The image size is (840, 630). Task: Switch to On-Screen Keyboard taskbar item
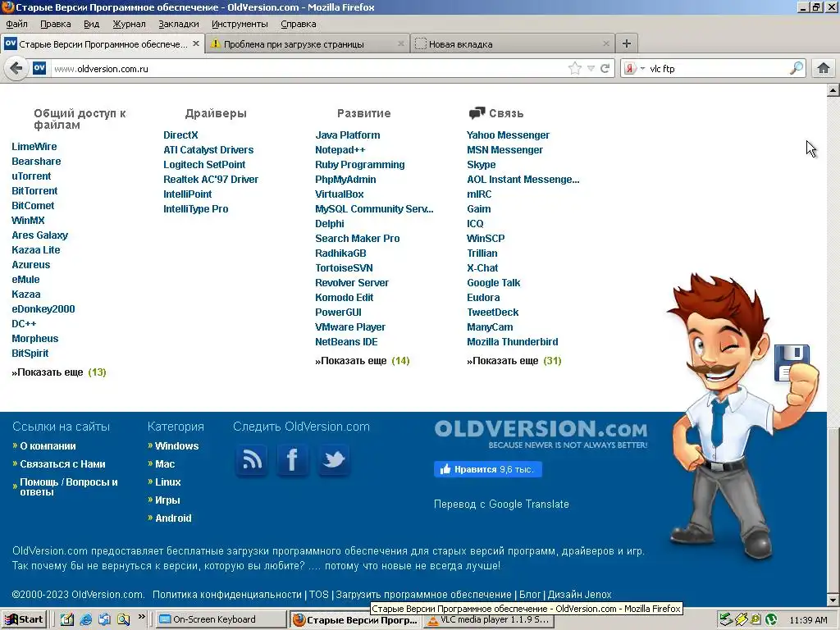click(221, 619)
